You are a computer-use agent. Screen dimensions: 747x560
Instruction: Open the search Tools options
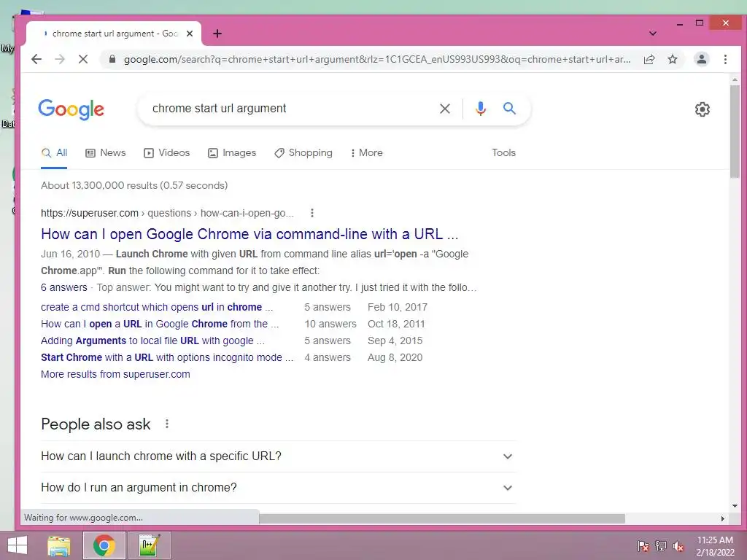click(x=503, y=153)
